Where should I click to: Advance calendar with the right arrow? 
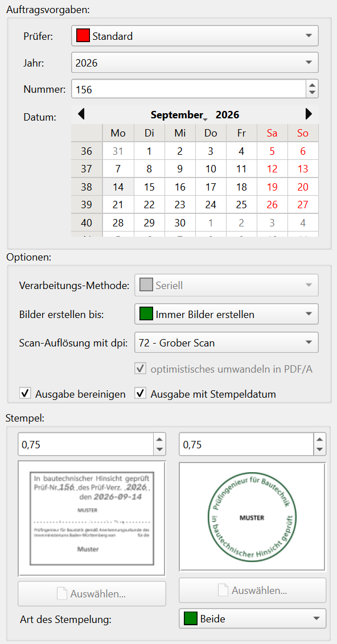[x=309, y=114]
